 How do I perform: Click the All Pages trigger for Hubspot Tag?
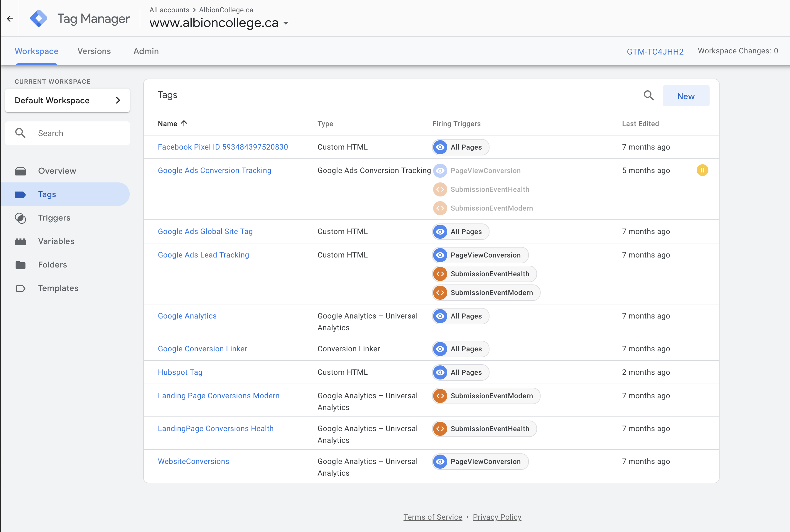pos(460,372)
